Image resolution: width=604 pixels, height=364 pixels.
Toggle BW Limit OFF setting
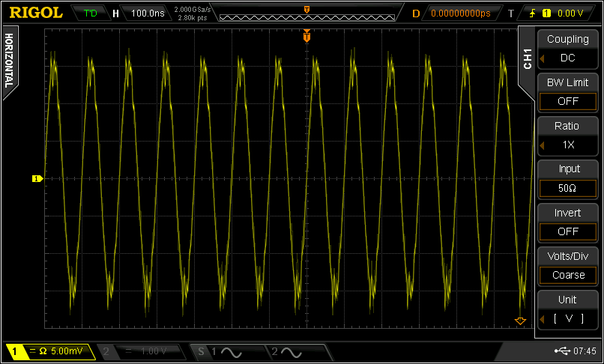567,101
